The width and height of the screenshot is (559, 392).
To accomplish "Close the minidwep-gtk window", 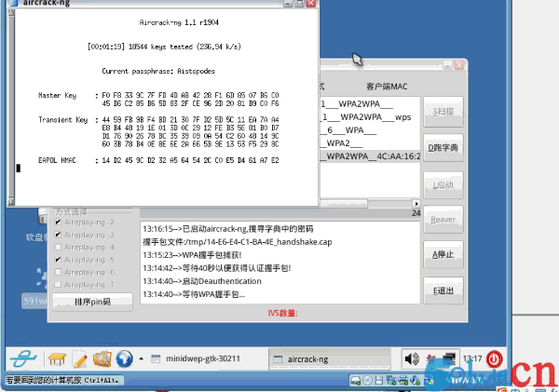I will click(459, 65).
